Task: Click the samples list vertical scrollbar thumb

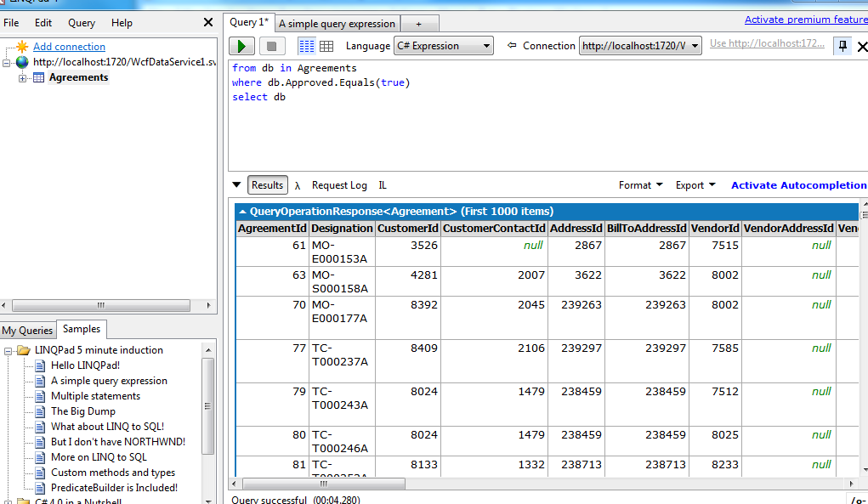Action: click(x=207, y=406)
